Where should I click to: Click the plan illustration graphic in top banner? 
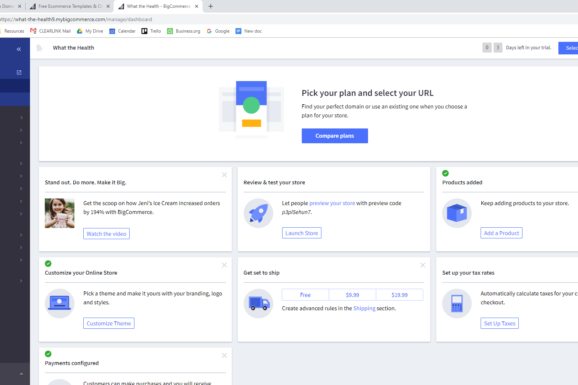coord(251,109)
